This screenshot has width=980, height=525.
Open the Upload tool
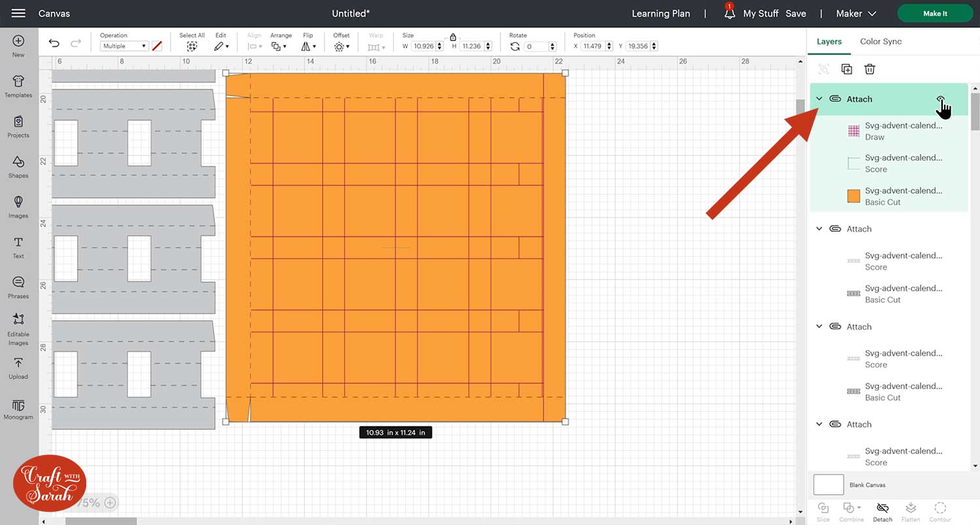(18, 367)
